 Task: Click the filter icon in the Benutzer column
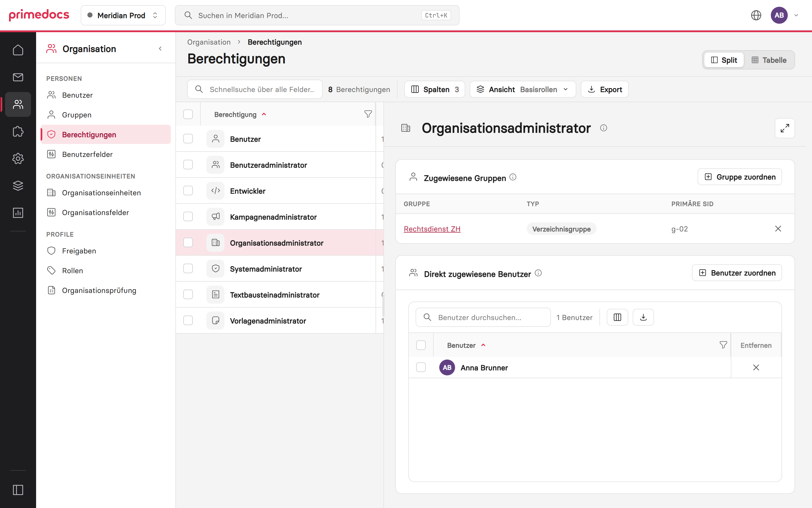[723, 345]
